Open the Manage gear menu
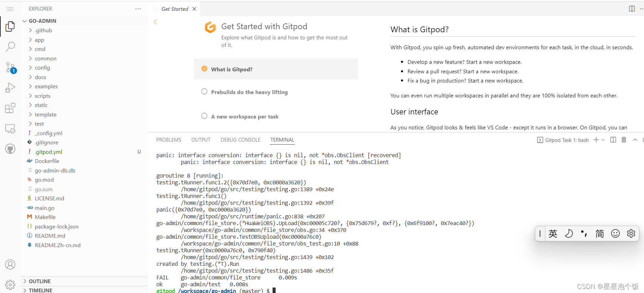644x293 pixels. (10, 285)
